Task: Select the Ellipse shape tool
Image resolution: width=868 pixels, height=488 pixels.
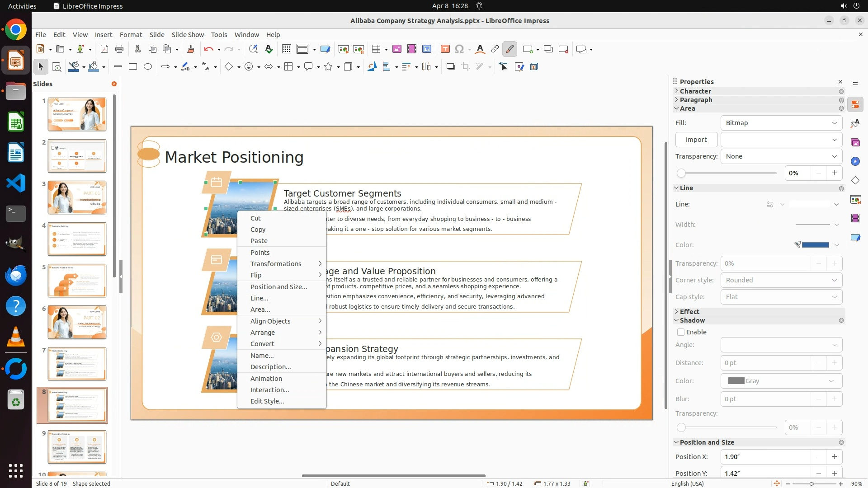Action: coord(148,67)
